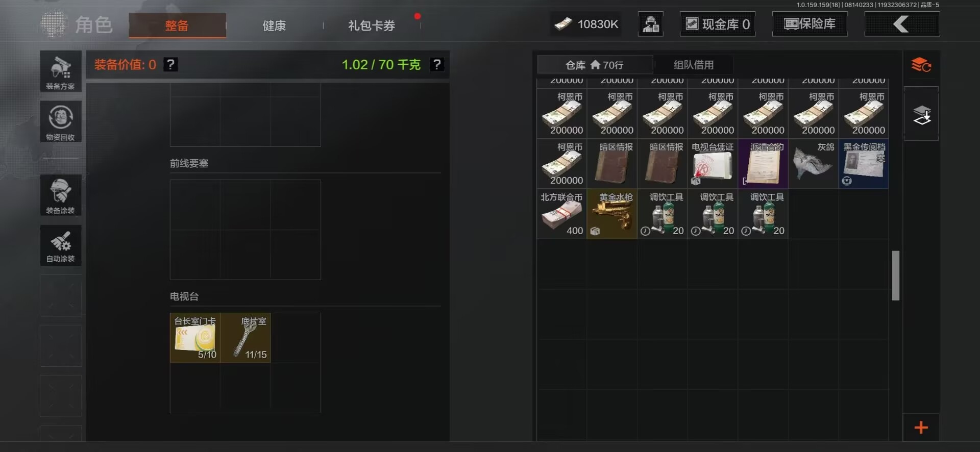Select the 组队借用 tab
The image size is (980, 452).
click(x=694, y=65)
